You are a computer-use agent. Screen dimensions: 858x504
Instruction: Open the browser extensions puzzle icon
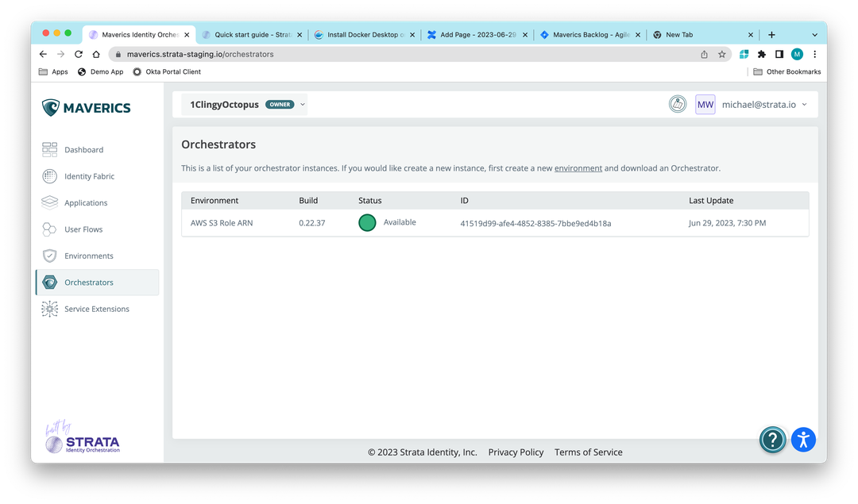[762, 54]
